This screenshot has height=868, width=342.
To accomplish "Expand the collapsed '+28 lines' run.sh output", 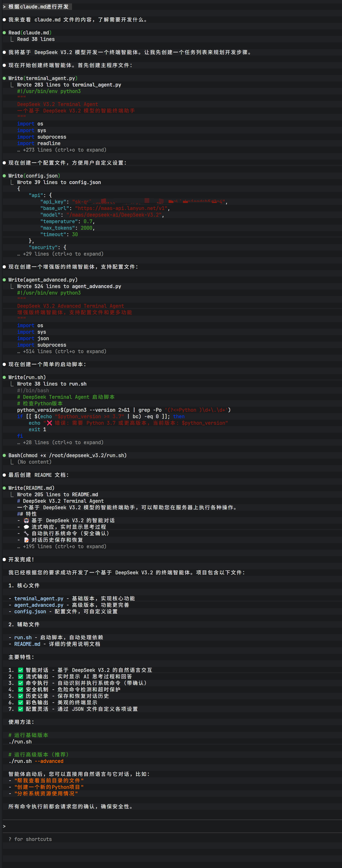I will click(60, 442).
